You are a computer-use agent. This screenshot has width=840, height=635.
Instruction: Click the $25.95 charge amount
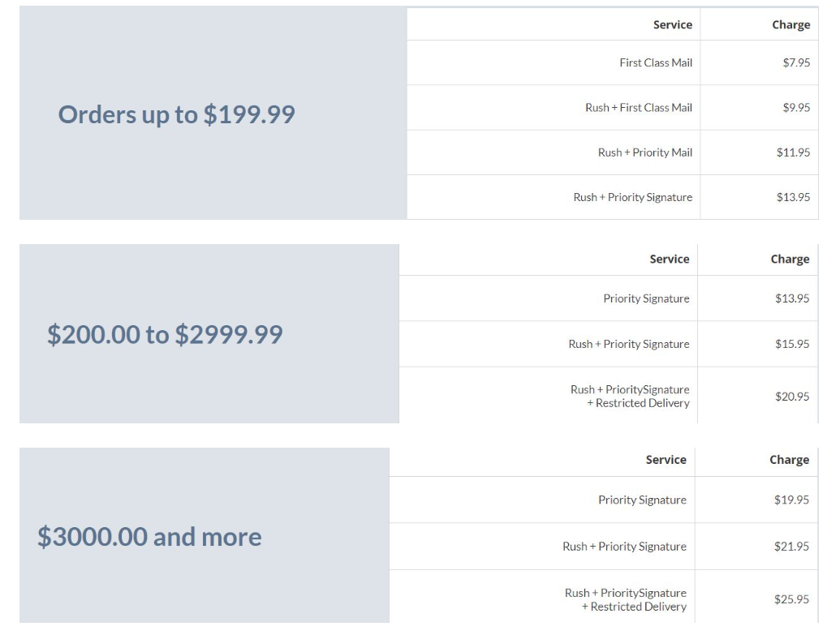[791, 599]
